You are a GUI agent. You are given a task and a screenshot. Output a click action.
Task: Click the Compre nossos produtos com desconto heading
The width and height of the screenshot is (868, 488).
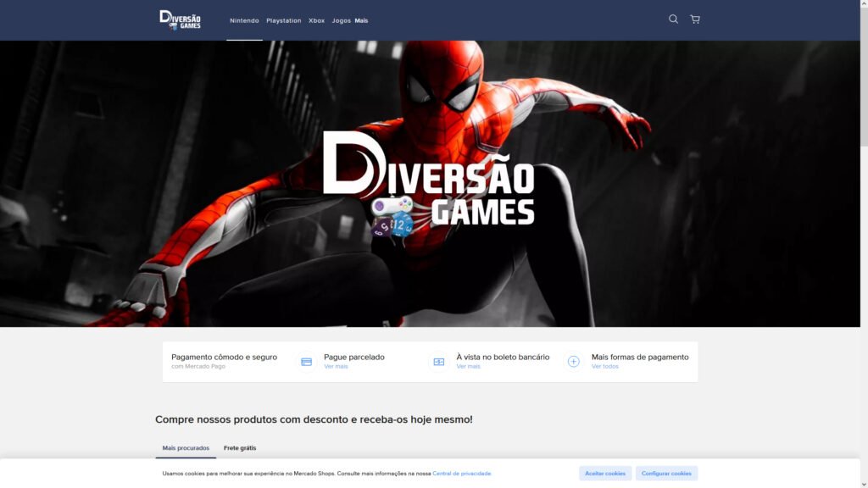coord(314,419)
